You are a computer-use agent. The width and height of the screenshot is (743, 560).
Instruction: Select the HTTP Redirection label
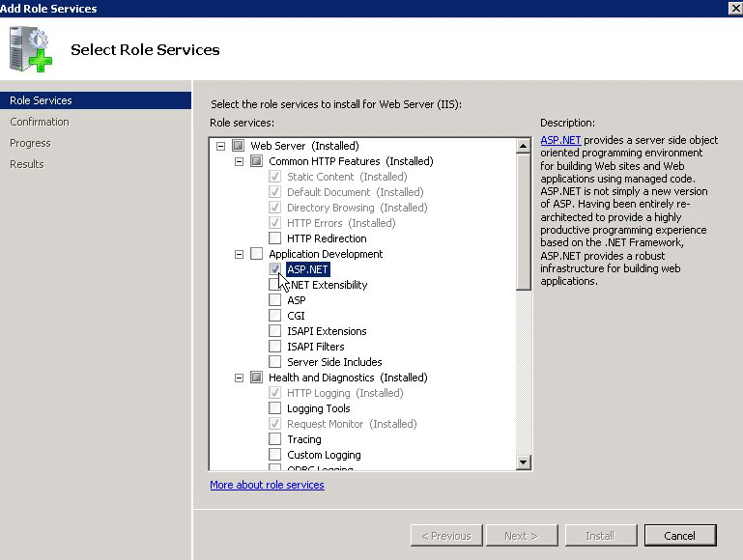(327, 238)
